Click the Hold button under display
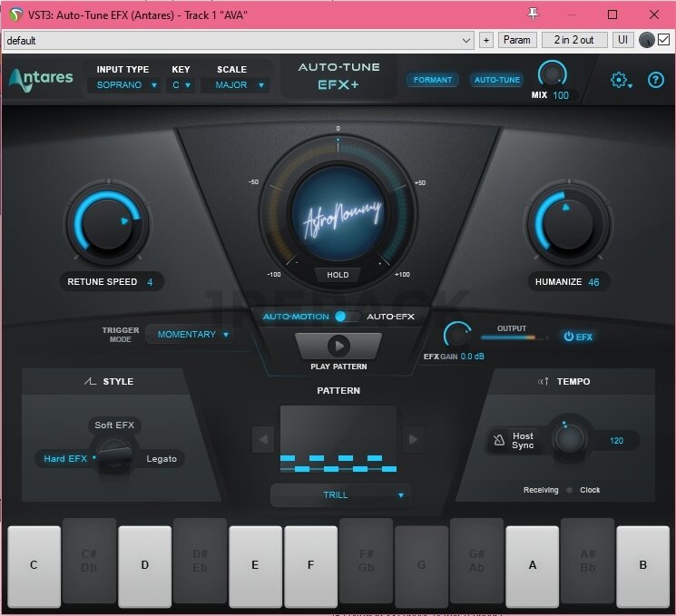Image resolution: width=676 pixels, height=616 pixels. coord(338,275)
